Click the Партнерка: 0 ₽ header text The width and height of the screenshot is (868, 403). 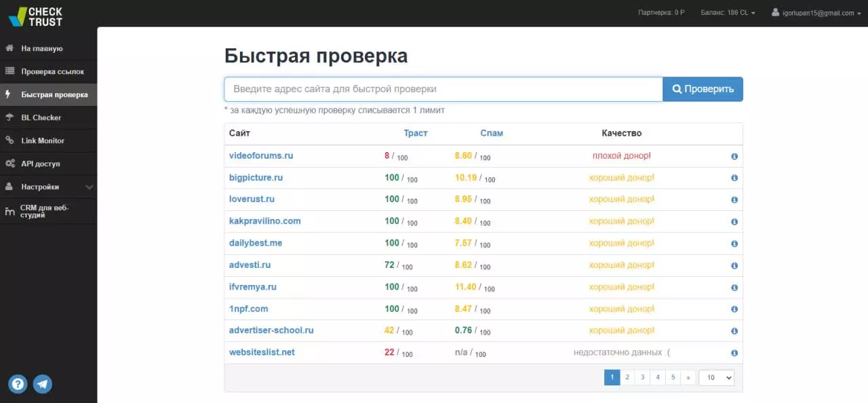tap(662, 13)
